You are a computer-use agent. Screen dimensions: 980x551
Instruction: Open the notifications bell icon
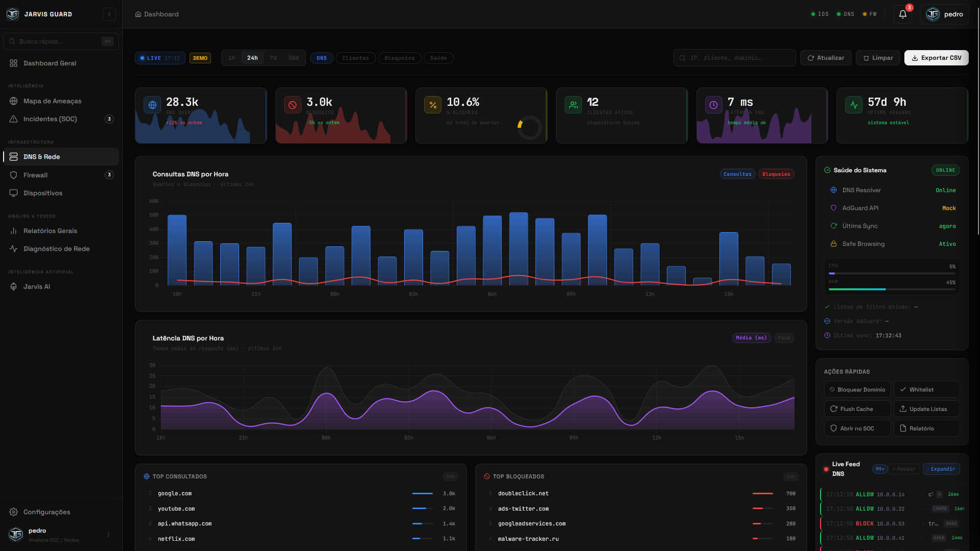[x=902, y=14]
